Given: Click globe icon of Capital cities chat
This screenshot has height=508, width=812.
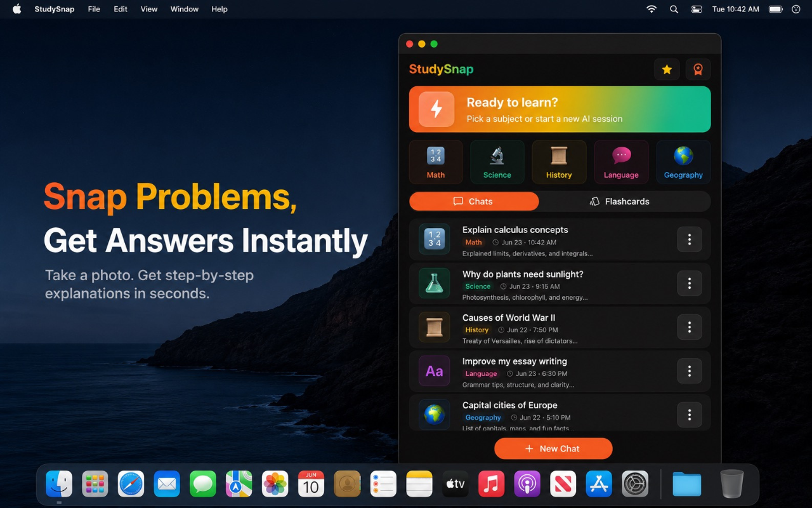Looking at the screenshot, I should pos(435,415).
